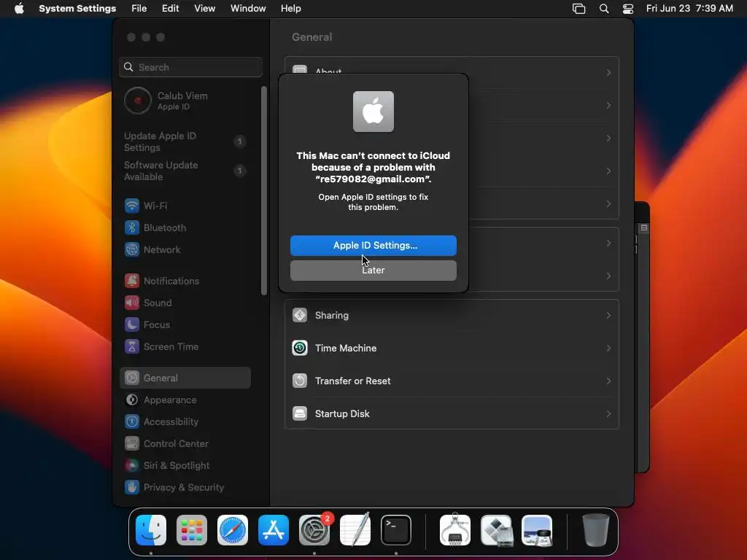The image size is (747, 560).
Task: Focus the sidebar Search field
Action: tap(190, 67)
